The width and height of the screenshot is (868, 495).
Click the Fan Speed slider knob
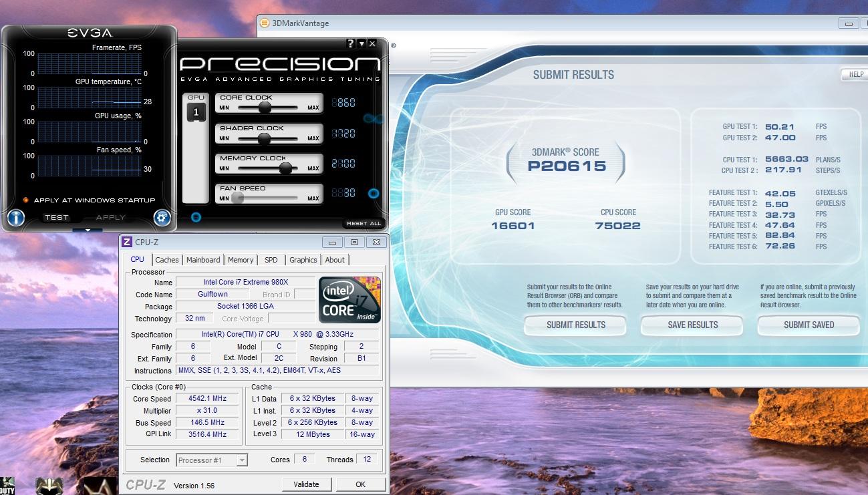pyautogui.click(x=237, y=198)
